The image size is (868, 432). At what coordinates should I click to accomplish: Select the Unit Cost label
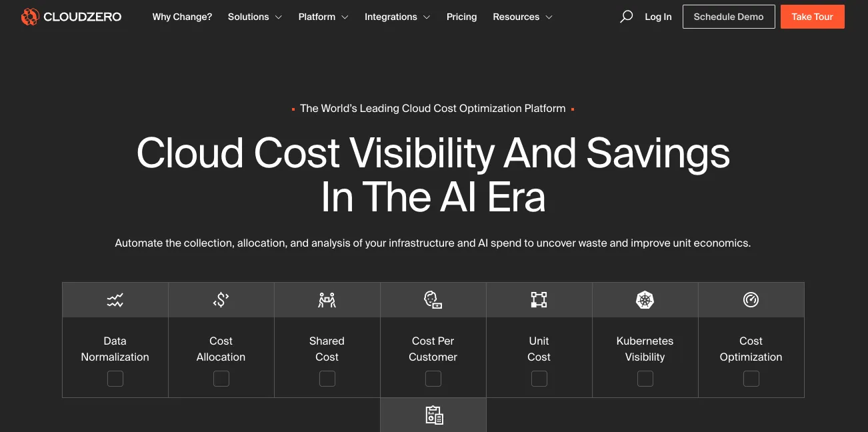[539, 349]
